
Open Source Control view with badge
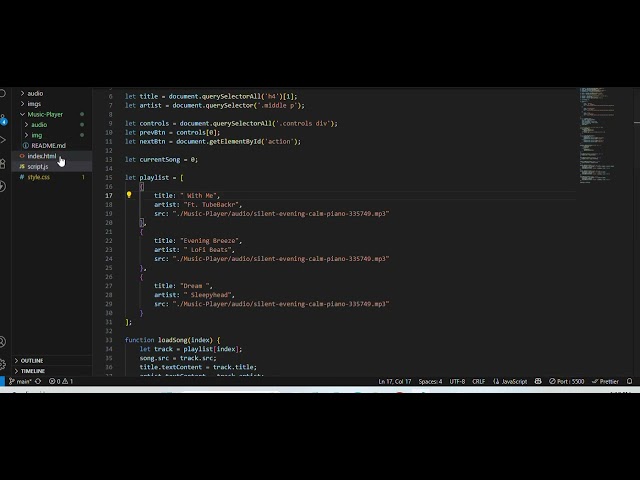click(3, 119)
